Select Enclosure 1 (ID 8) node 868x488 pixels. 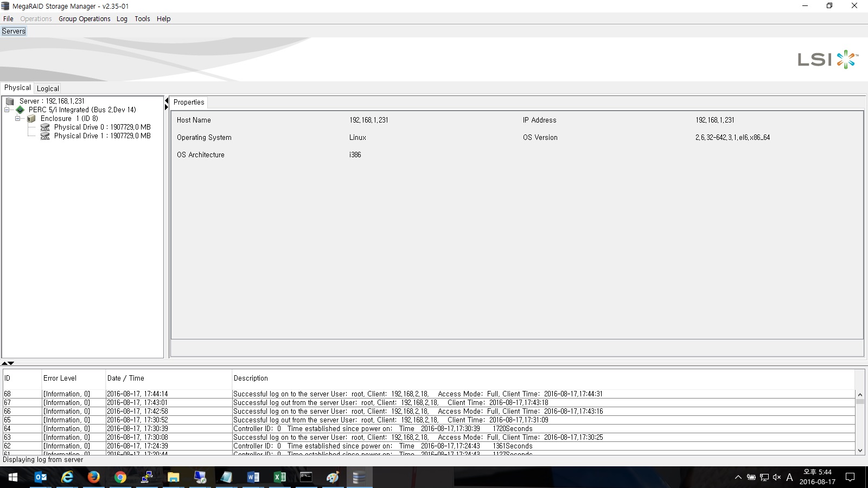point(69,118)
